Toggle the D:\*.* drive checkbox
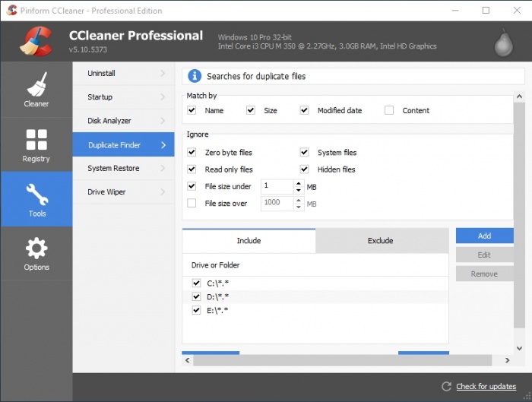Screen dimensions: 532x402 [197, 296]
